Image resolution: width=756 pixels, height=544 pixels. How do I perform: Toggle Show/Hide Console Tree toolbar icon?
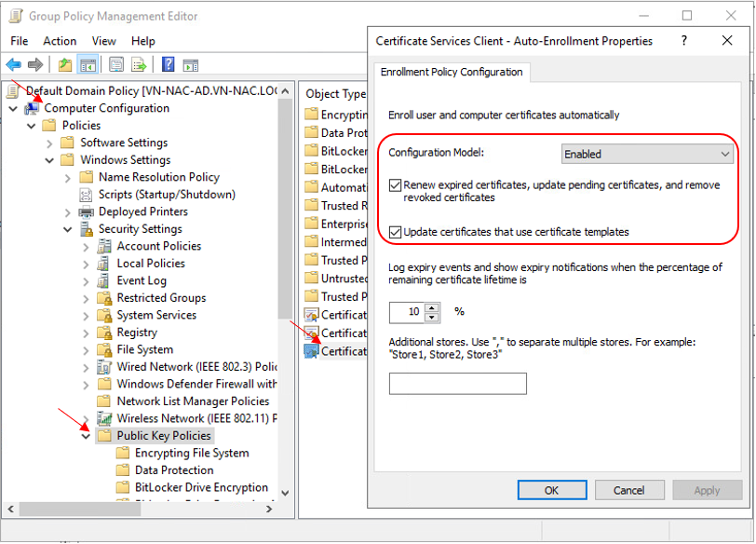[x=88, y=64]
